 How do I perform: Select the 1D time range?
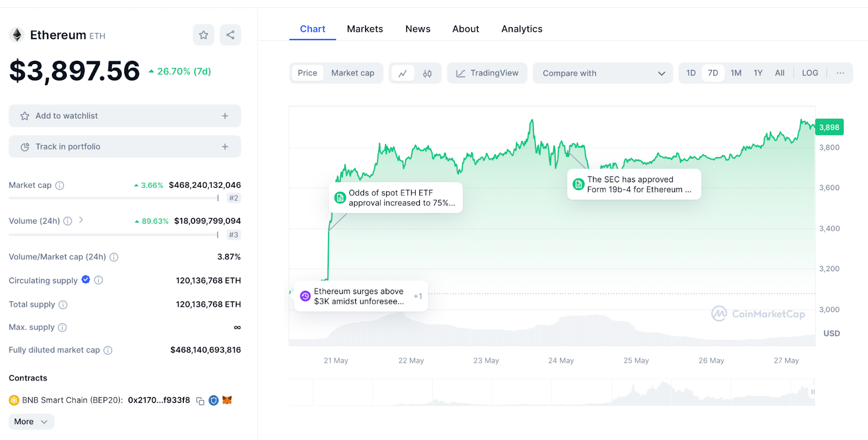[691, 73]
